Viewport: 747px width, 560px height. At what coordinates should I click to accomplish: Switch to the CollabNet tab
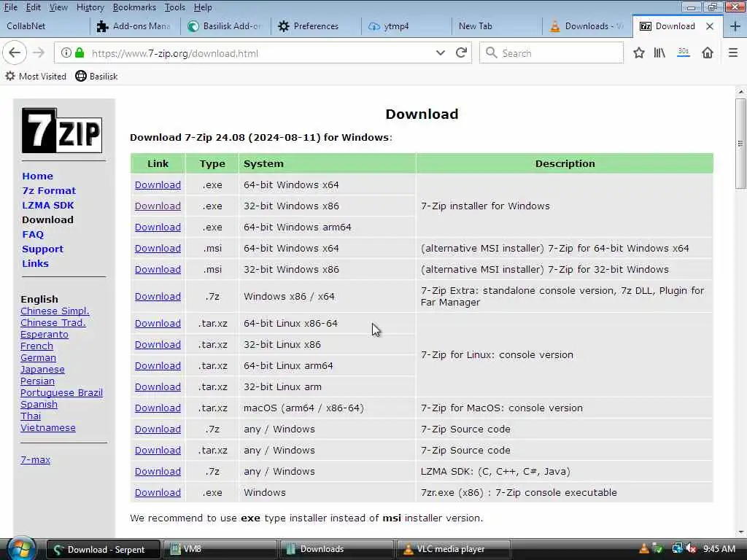44,26
